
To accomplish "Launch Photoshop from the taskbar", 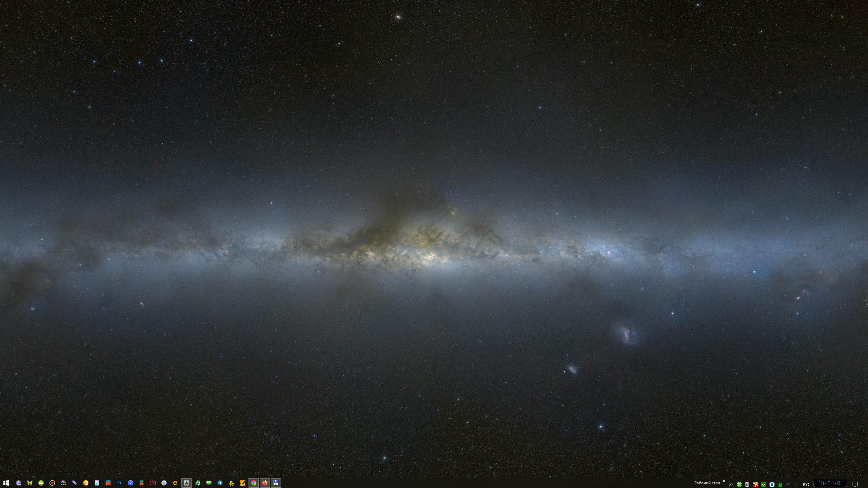I will click(x=119, y=483).
